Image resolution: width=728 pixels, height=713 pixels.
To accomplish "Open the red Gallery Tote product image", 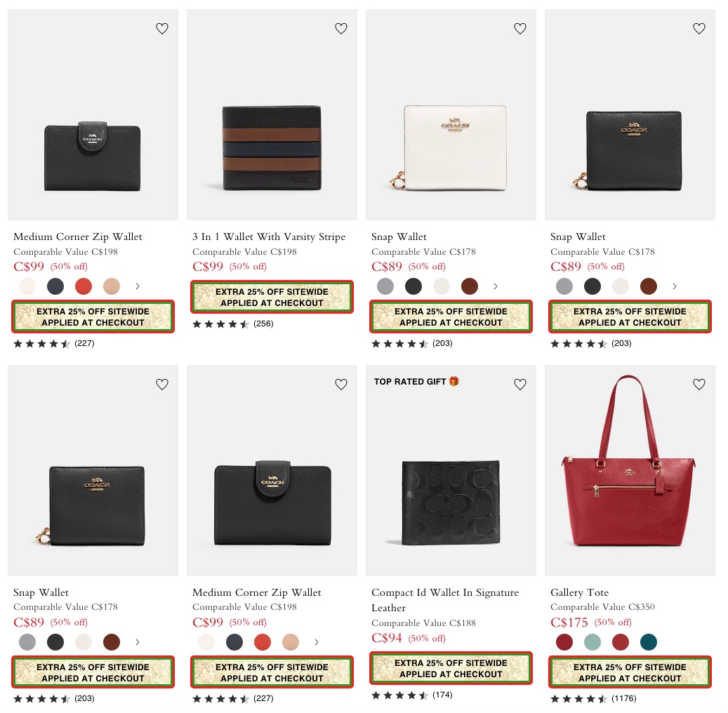I will (630, 470).
